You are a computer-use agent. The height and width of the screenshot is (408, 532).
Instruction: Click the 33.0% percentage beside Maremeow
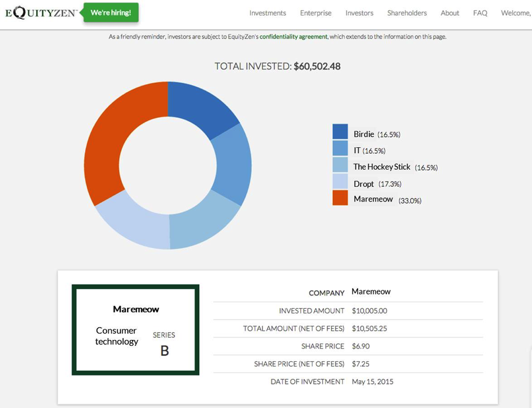410,200
